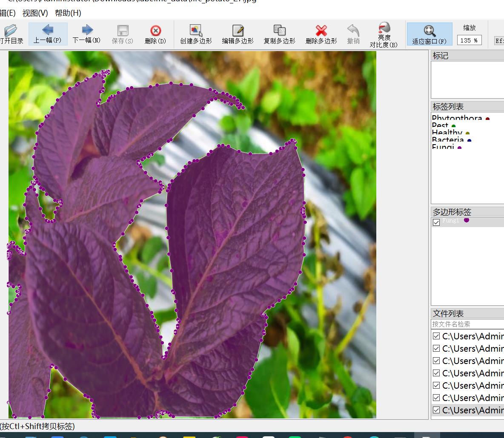Click the purple Fungi color dot in 标签列表
Screen dimensions: 504x438
[x=459, y=148]
